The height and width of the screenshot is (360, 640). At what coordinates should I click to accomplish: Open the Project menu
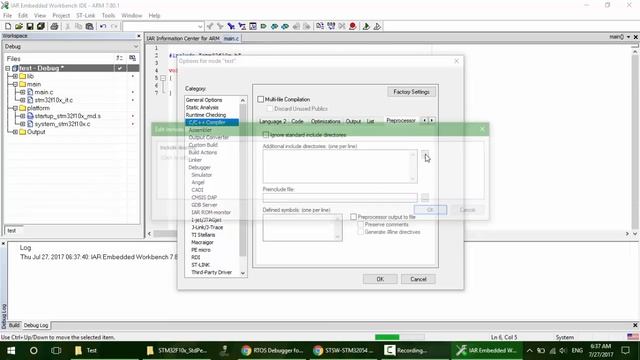click(x=61, y=16)
